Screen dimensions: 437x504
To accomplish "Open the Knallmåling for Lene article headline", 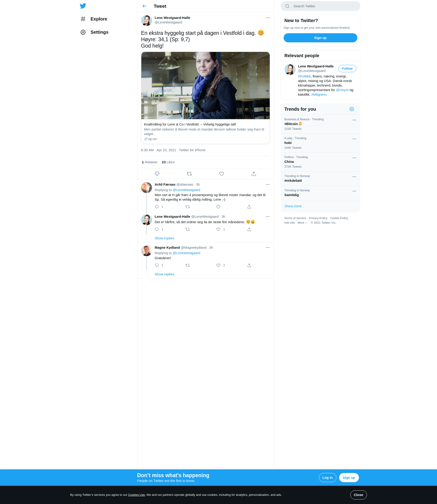I will tap(190, 124).
